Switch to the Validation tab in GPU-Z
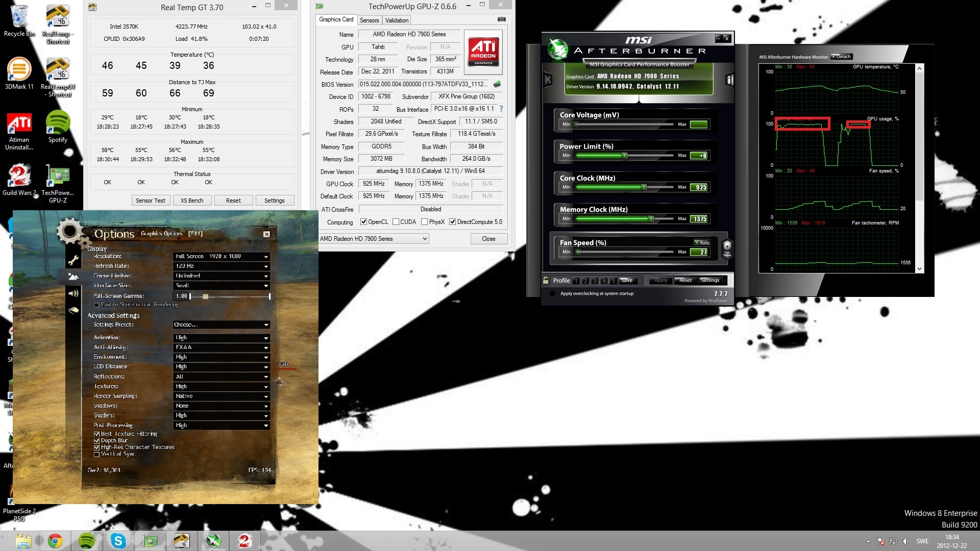Screen dimensions: 980x551 coord(397,20)
